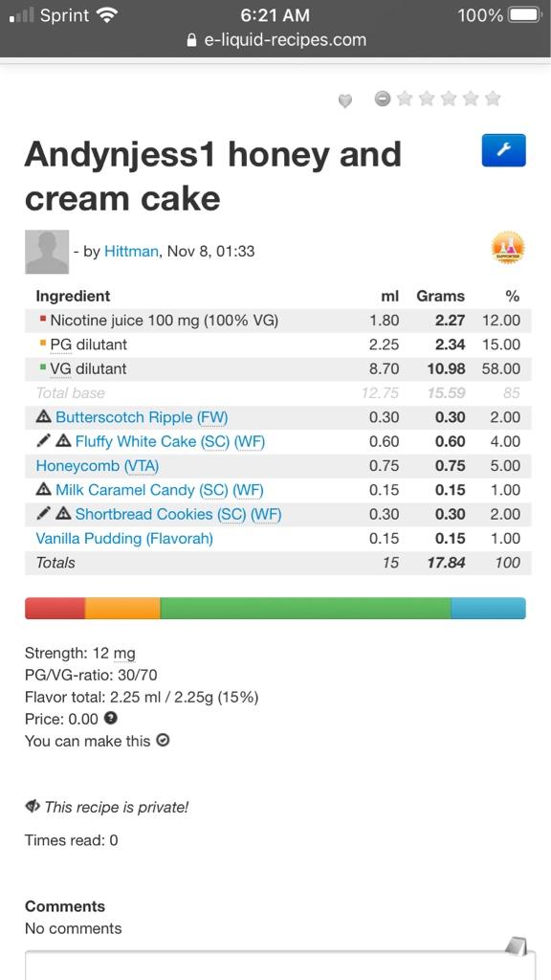Click checkmark icon after You can make this
Viewport: 551px width, 980px height.
(x=163, y=742)
